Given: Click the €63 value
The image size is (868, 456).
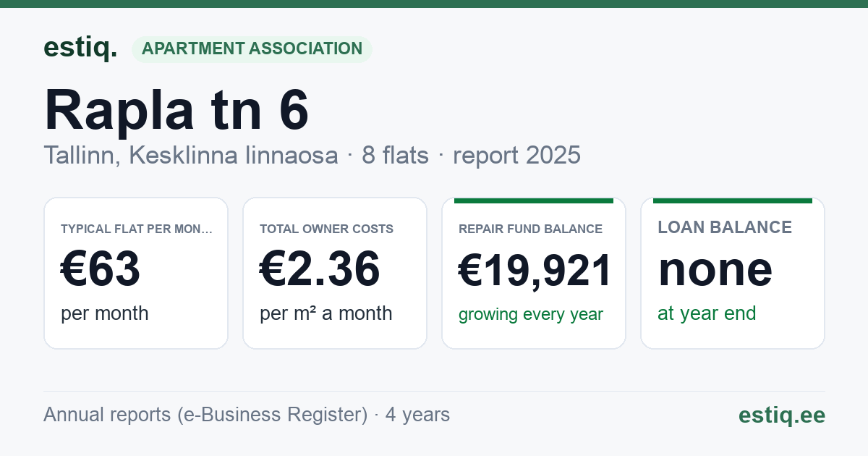Looking at the screenshot, I should 101,270.
